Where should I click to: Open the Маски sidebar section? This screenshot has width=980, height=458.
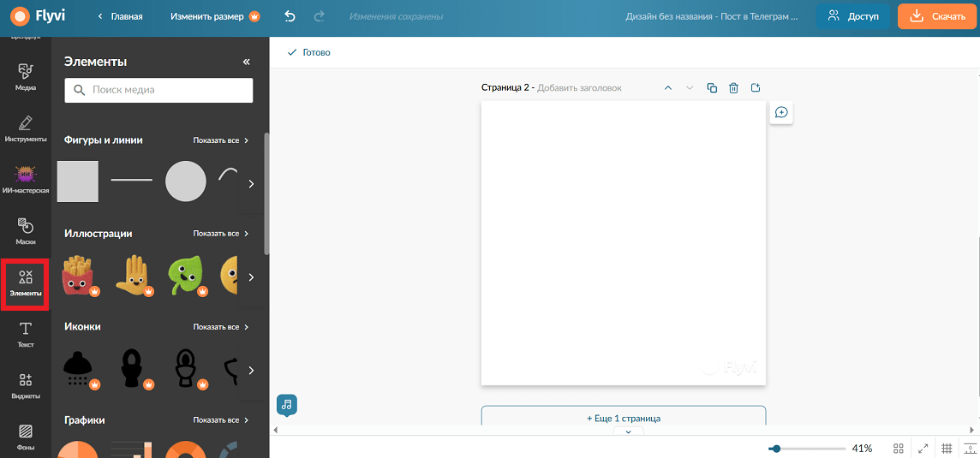click(26, 231)
